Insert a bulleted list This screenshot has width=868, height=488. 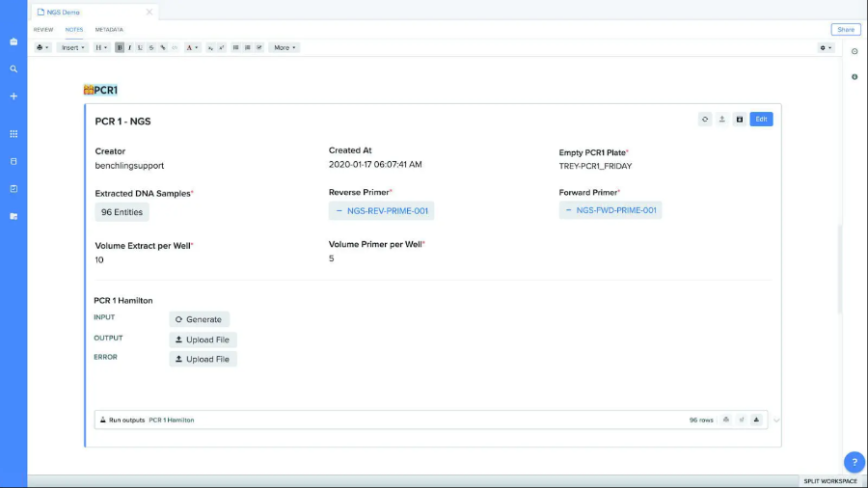[236, 47]
